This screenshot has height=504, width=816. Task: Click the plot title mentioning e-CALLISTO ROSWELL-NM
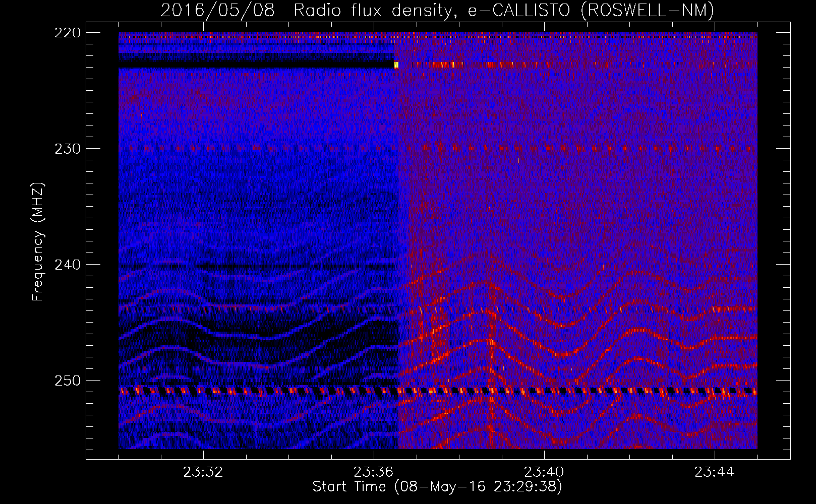pos(437,10)
